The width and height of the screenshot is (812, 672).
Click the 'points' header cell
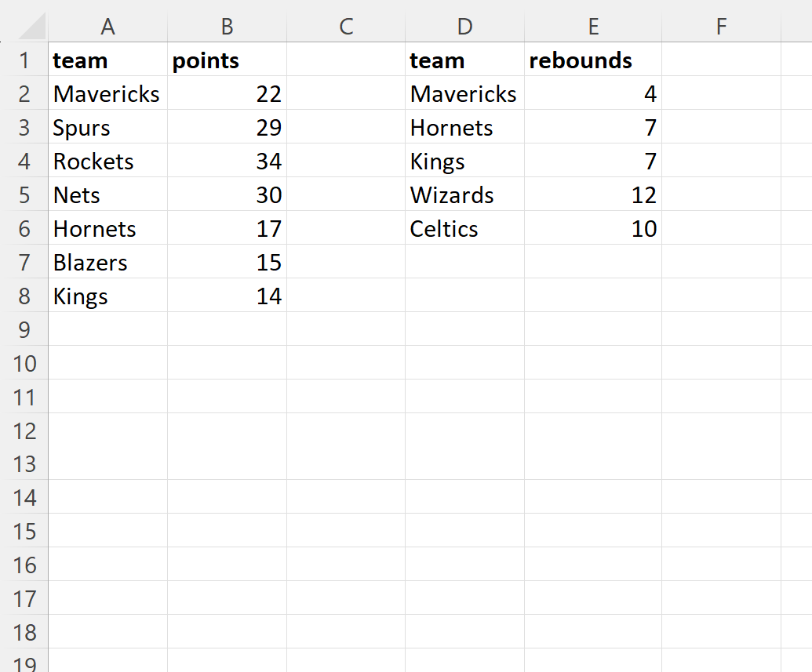click(x=227, y=60)
